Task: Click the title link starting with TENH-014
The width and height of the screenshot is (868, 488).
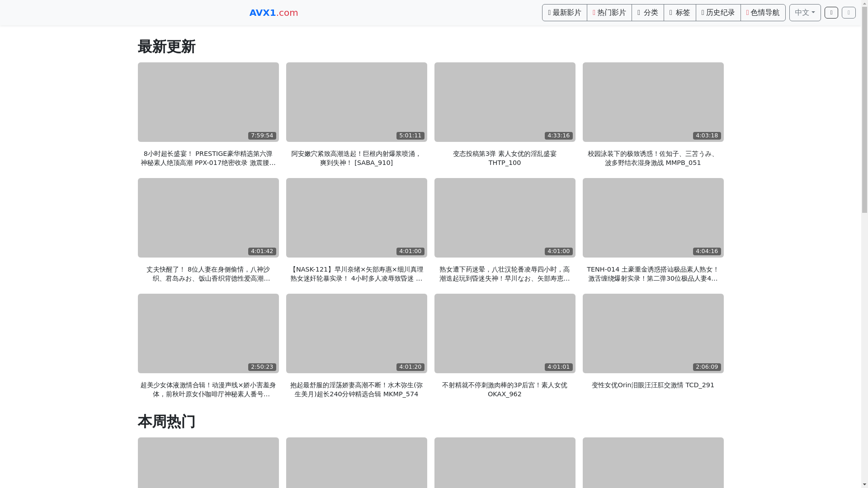Action: 653,274
